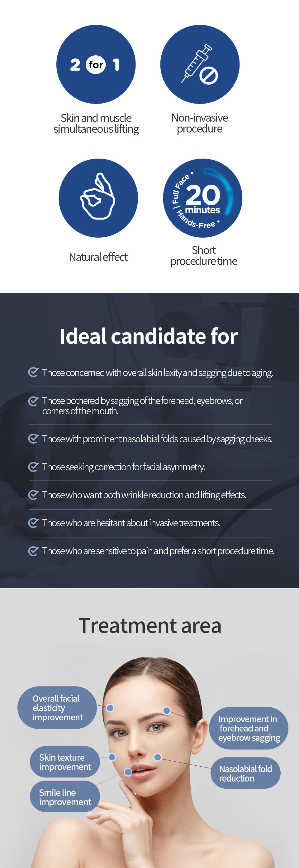Image resolution: width=299 pixels, height=868 pixels.
Task: Select the Overall facial elasticity improvement bubble
Action: pos(57,708)
